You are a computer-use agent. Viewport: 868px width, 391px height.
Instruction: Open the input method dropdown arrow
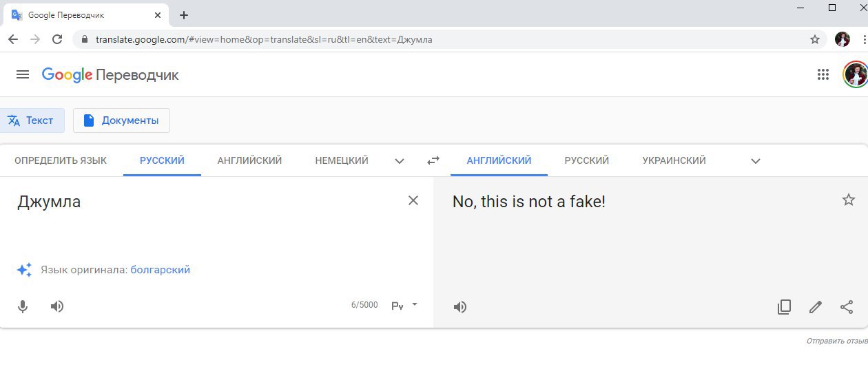[415, 304]
